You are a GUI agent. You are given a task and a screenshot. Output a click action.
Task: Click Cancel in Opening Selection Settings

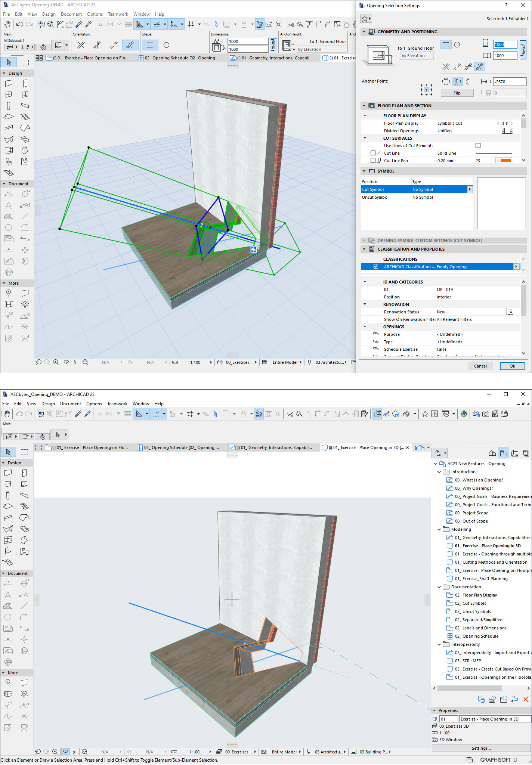(x=480, y=366)
